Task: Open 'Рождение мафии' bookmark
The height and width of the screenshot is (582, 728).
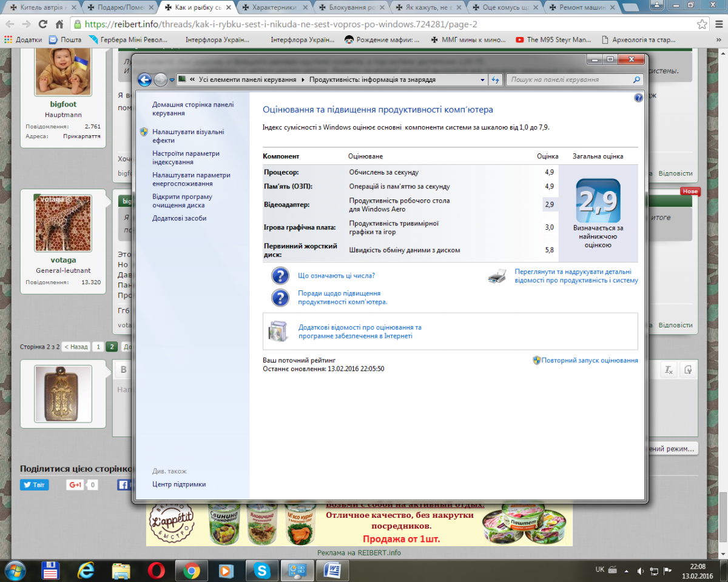Action: [x=382, y=39]
